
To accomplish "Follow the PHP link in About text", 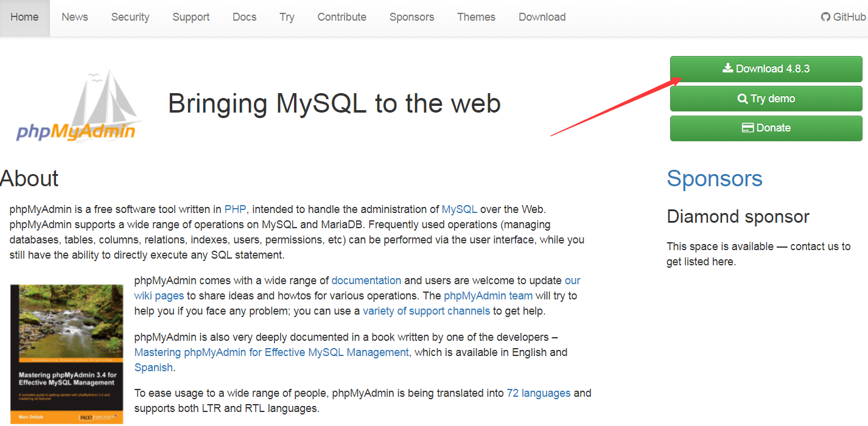I will (x=235, y=209).
